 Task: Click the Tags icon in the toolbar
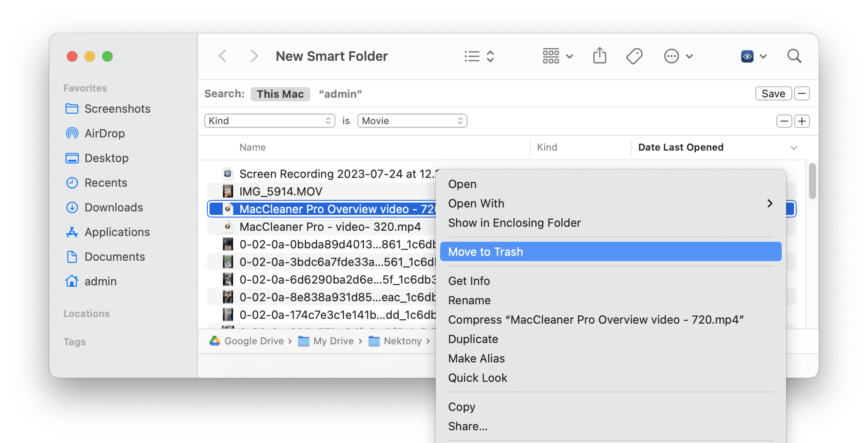point(634,56)
